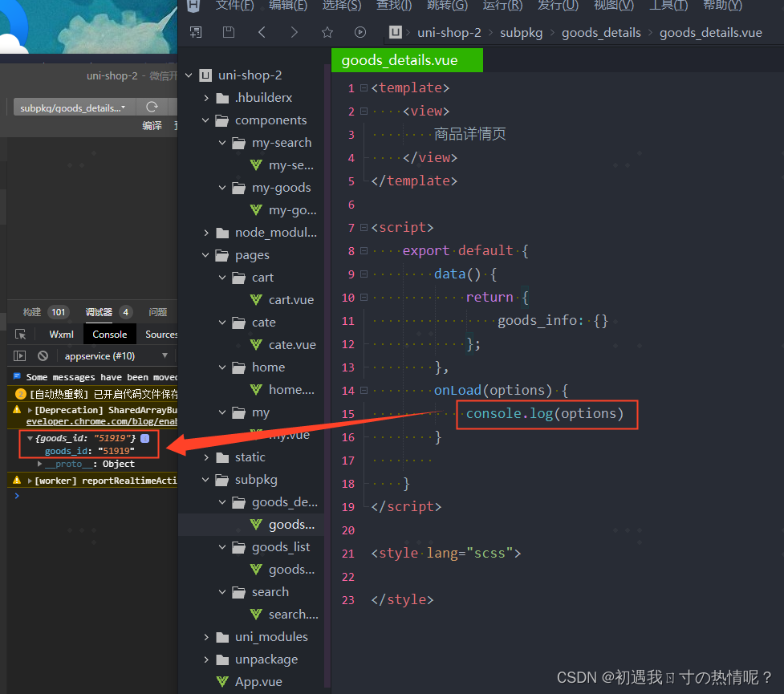Open the 选择(S) menu
This screenshot has width=784, height=694.
point(342,6)
